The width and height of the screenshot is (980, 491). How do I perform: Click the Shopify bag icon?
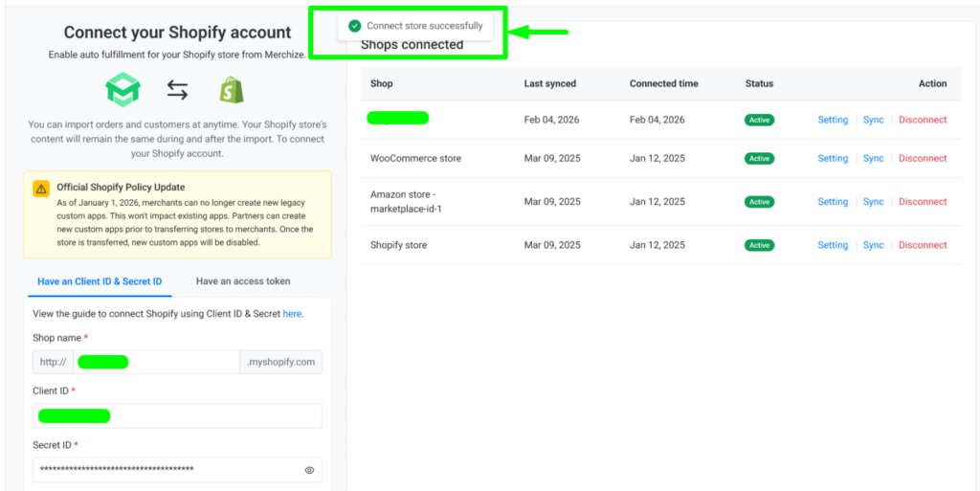coord(231,90)
